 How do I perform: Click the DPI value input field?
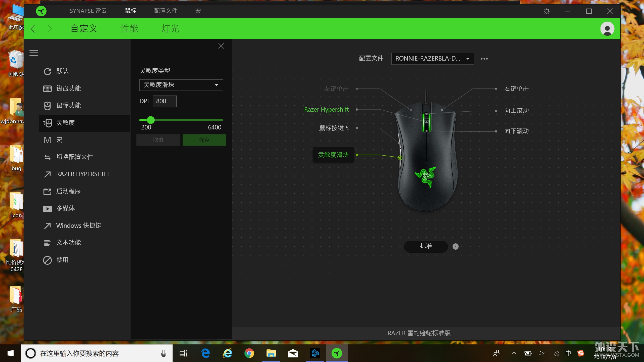[165, 101]
